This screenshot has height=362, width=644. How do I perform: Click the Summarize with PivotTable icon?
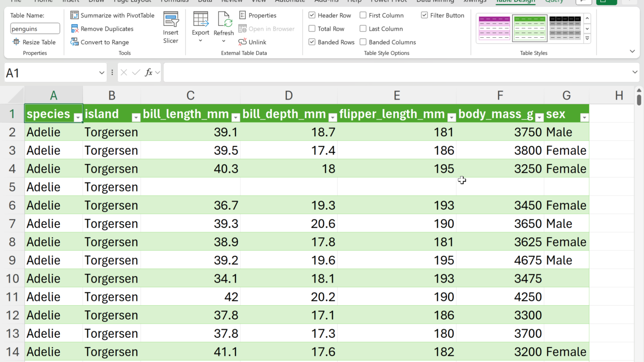point(74,15)
